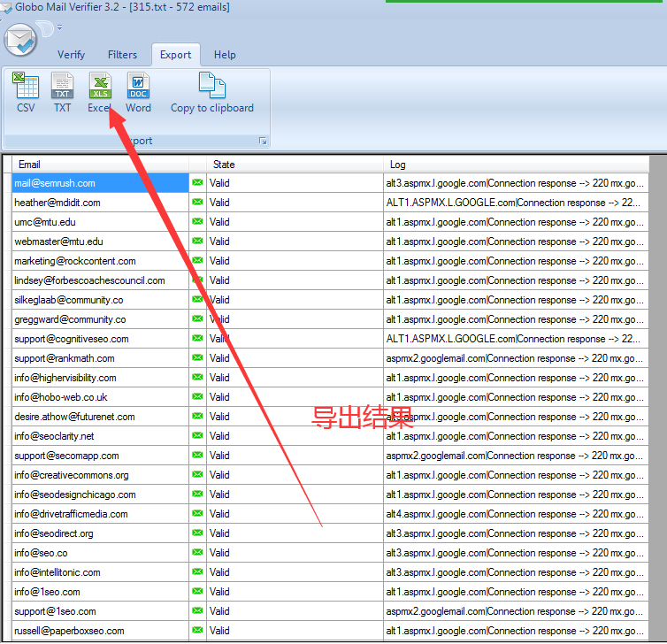
Task: Select desire.athow@futurenet.com email
Action: pyautogui.click(x=100, y=417)
